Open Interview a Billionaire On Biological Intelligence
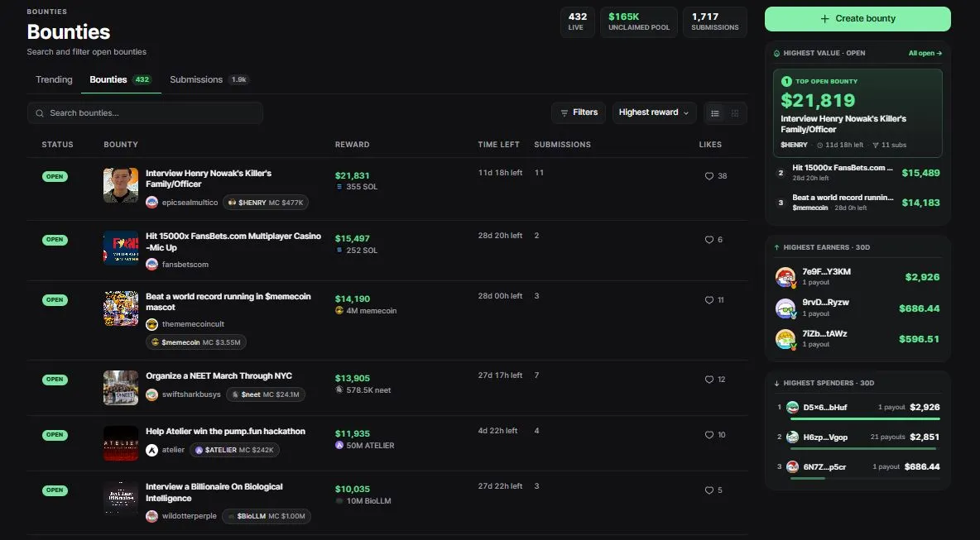 (214, 493)
